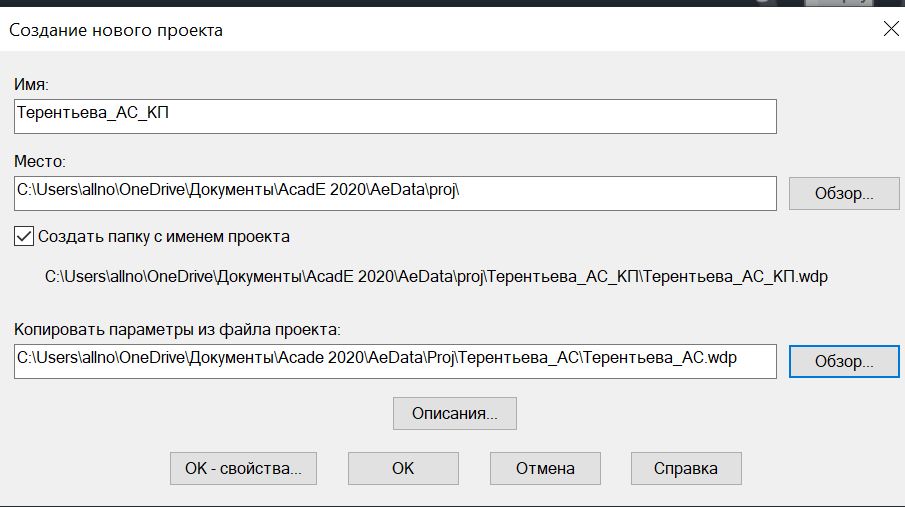Focus the Место path input field
Viewport: 905px width, 507px height.
[x=395, y=193]
